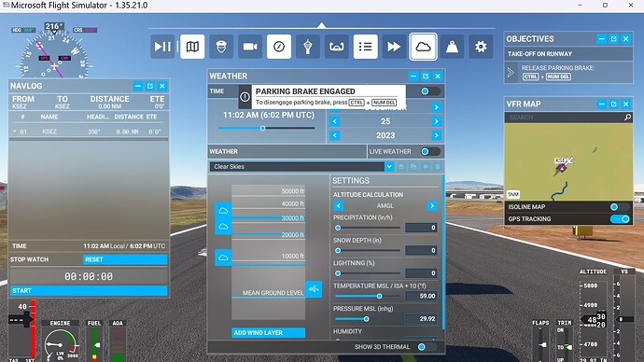Open the ATC tower toolbar icon
The width and height of the screenshot is (644, 362).
point(308,47)
